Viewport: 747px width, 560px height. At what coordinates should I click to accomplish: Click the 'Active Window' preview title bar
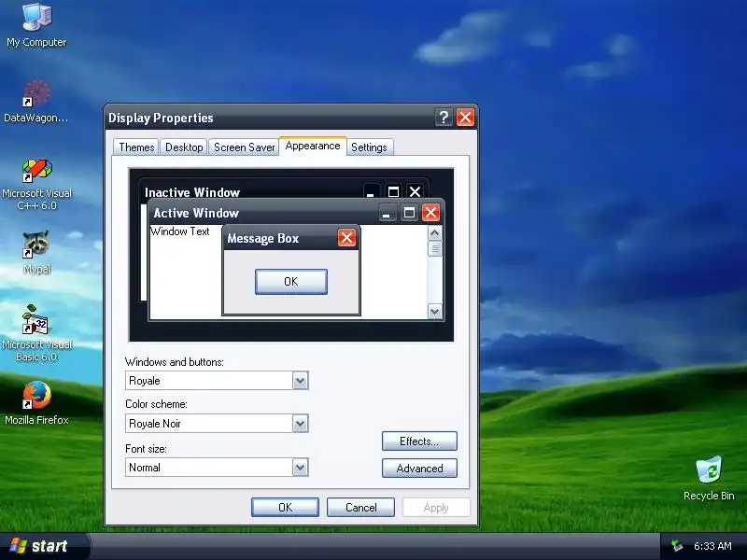click(296, 213)
